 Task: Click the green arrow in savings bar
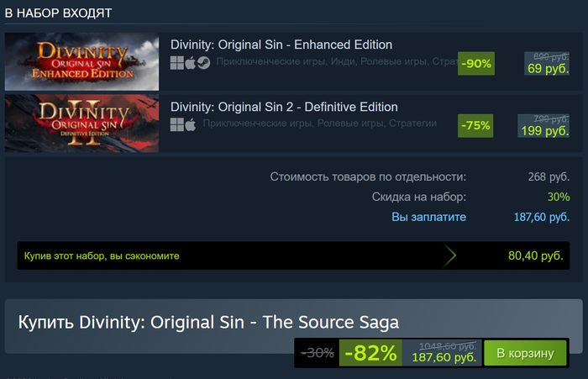point(450,255)
